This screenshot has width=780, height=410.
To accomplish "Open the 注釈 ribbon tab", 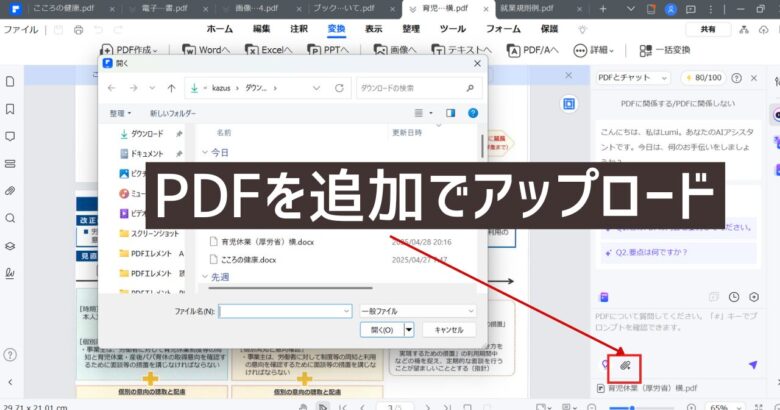I will tap(299, 29).
